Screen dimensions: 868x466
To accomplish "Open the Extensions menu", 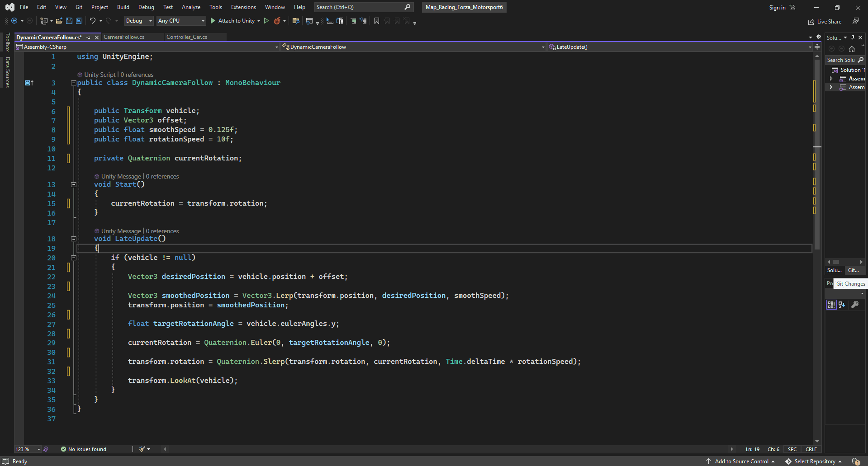I will [x=243, y=7].
